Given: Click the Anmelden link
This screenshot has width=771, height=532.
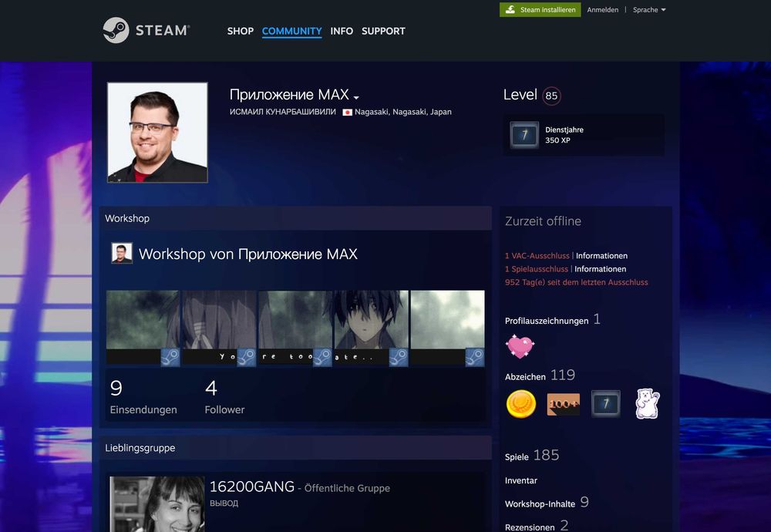Looking at the screenshot, I should [602, 10].
